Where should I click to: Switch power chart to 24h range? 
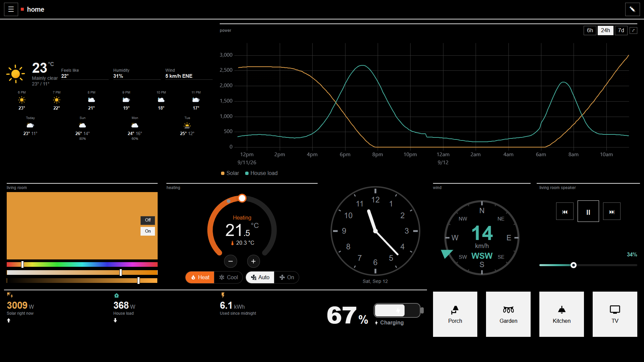605,31
